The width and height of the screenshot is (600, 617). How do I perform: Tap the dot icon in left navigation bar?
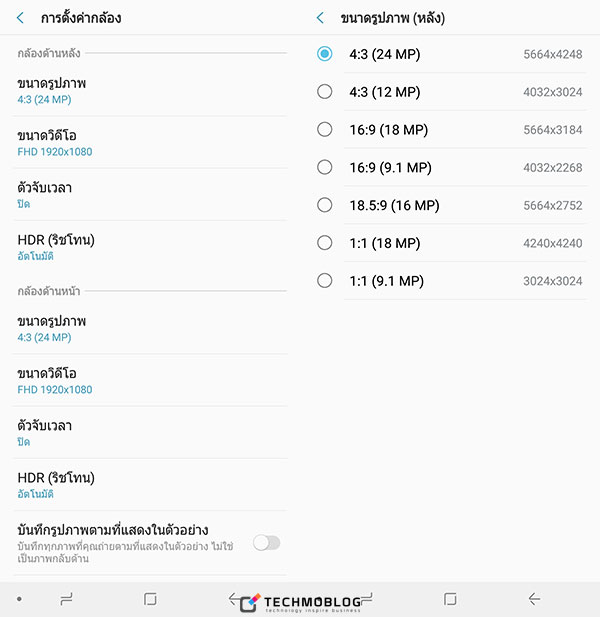(x=19, y=599)
